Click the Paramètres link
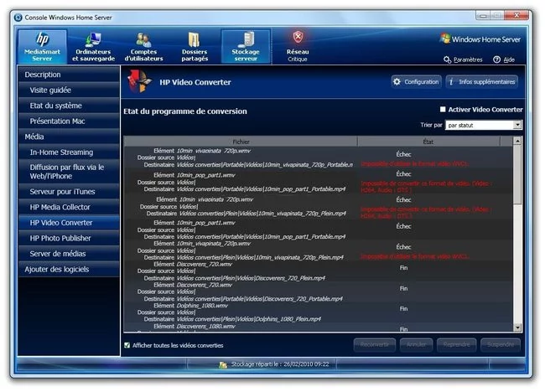This screenshot has height=392, width=545. pyautogui.click(x=464, y=59)
